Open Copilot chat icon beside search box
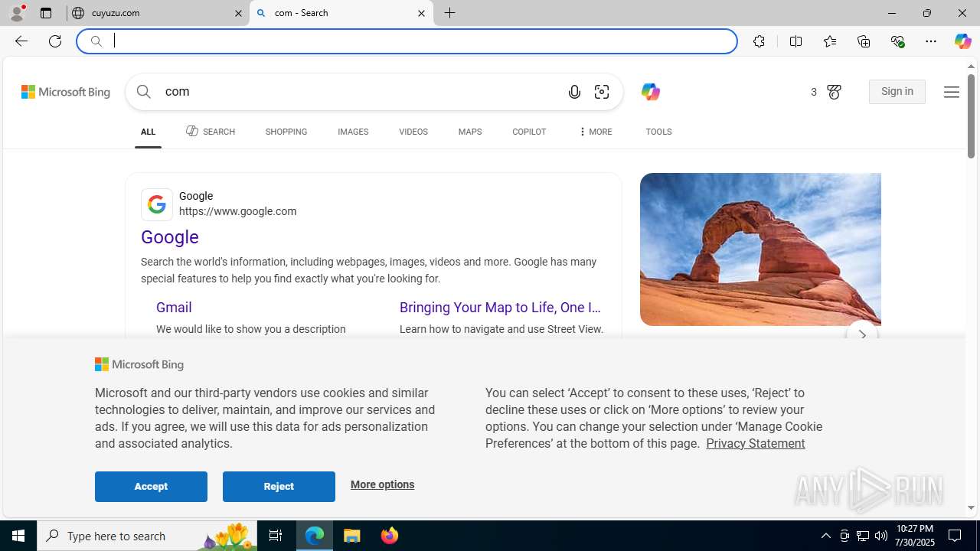This screenshot has width=980, height=551. pyautogui.click(x=650, y=92)
